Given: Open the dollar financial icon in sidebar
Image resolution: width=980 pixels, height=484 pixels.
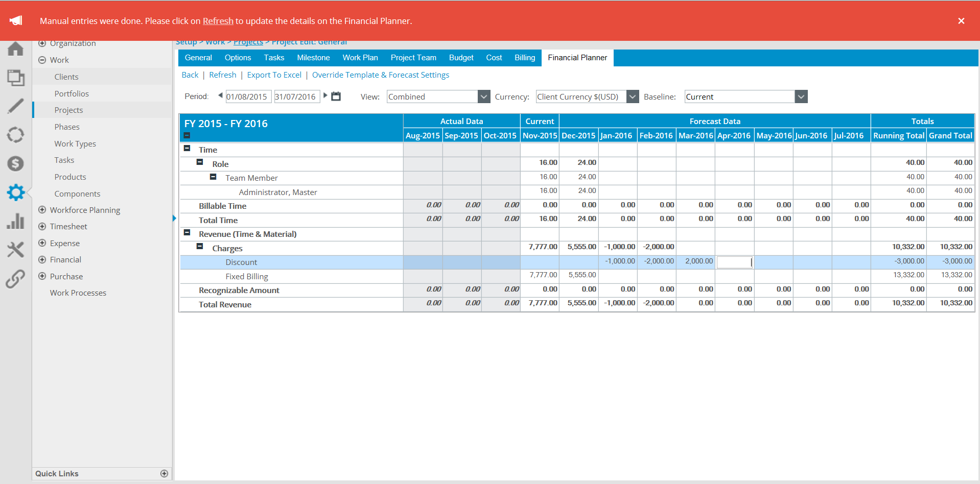Looking at the screenshot, I should [x=15, y=164].
